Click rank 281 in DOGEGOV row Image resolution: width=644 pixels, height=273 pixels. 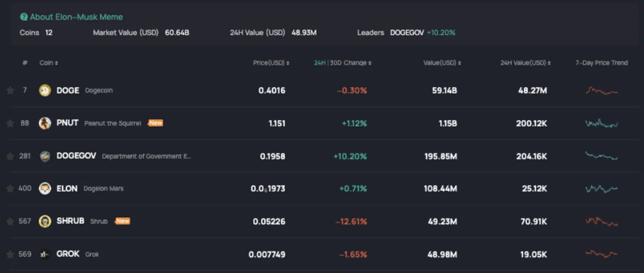(x=25, y=156)
